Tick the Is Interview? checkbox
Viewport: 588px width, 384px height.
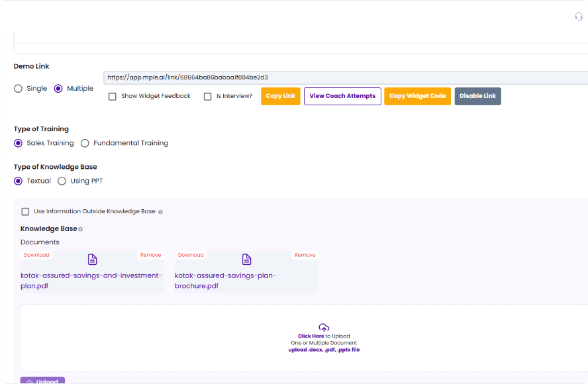click(208, 96)
